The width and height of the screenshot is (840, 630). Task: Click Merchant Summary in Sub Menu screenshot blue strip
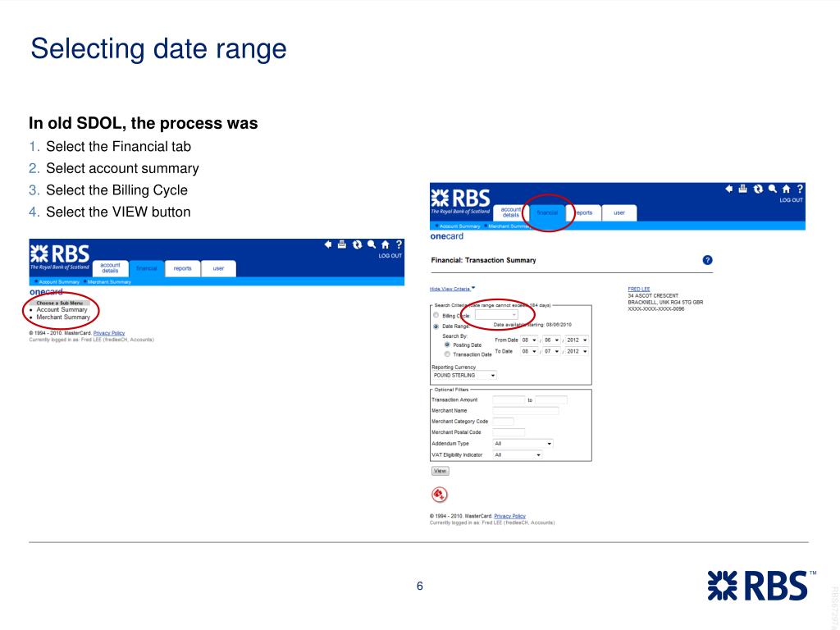pos(109,282)
